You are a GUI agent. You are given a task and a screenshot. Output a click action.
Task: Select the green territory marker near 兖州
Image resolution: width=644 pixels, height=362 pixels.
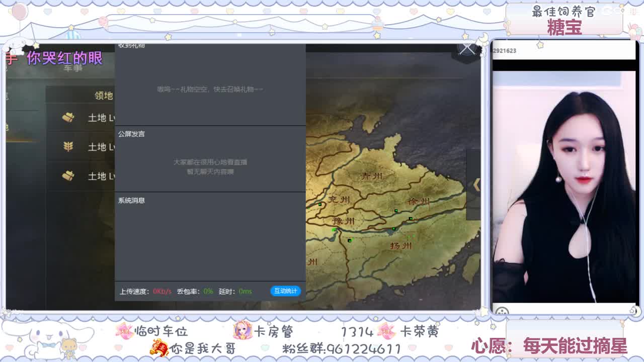point(319,204)
